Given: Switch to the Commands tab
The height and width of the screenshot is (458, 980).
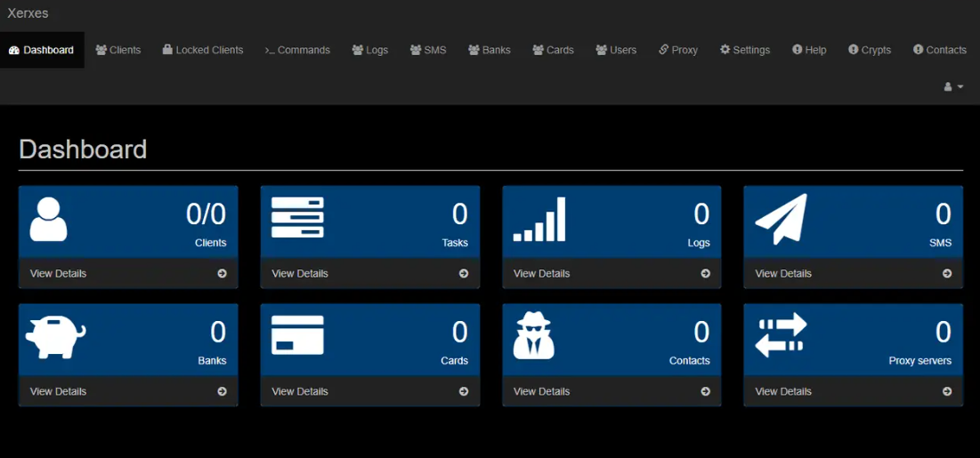Looking at the screenshot, I should coord(297,50).
